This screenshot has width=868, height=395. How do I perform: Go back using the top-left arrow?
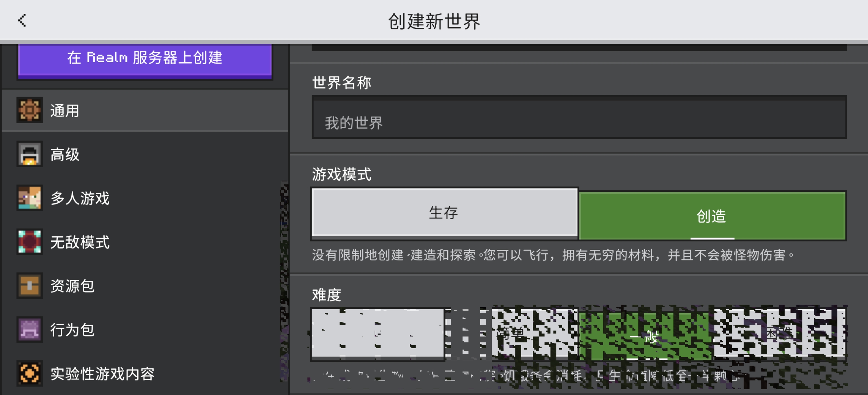point(22,20)
